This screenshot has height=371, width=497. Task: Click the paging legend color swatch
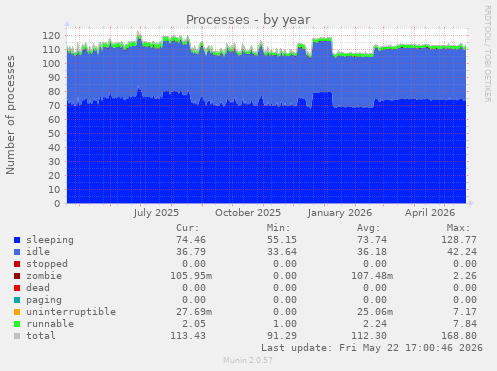[17, 300]
